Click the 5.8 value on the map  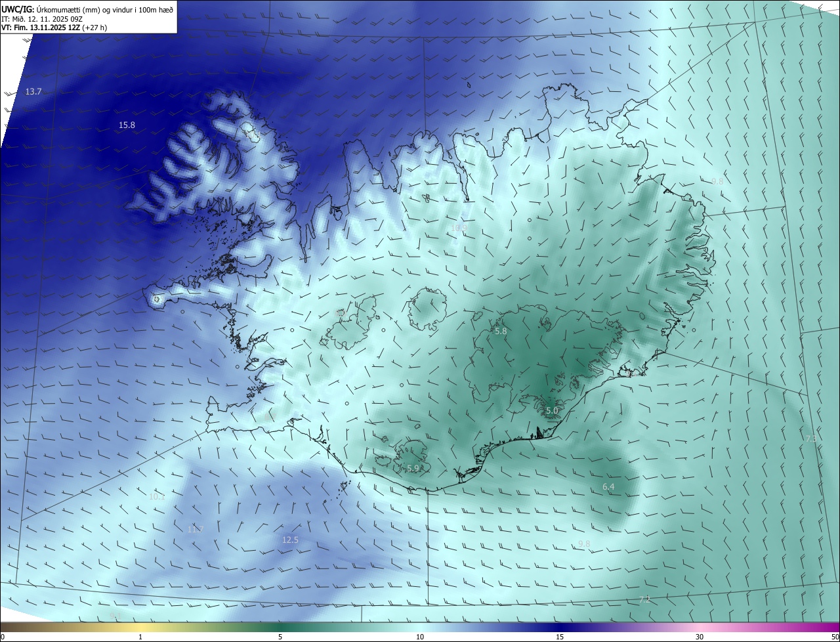click(501, 332)
